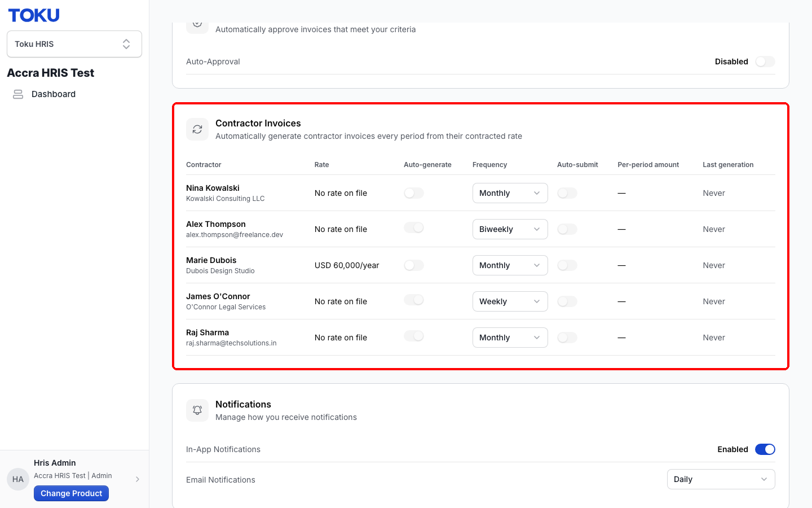The width and height of the screenshot is (812, 508).
Task: Toggle auto-generate for Alex Thompson
Action: tap(414, 227)
